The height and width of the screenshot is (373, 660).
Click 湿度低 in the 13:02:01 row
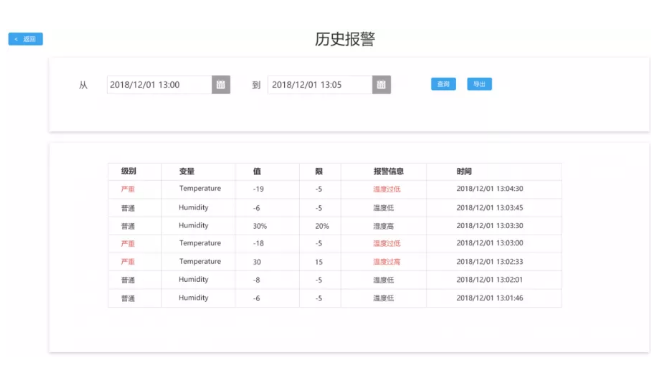click(x=383, y=280)
